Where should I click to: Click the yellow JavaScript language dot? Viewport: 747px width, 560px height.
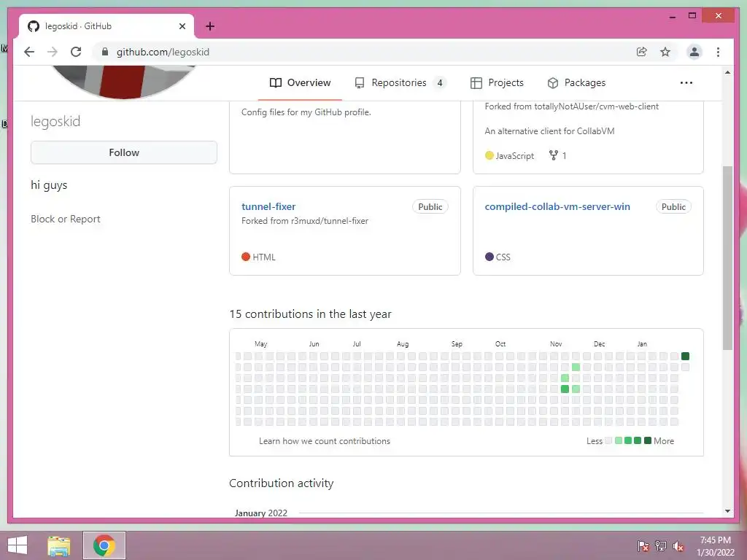[x=489, y=155]
